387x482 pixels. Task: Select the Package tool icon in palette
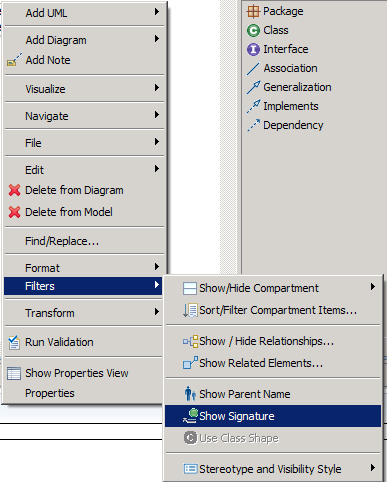tap(253, 11)
